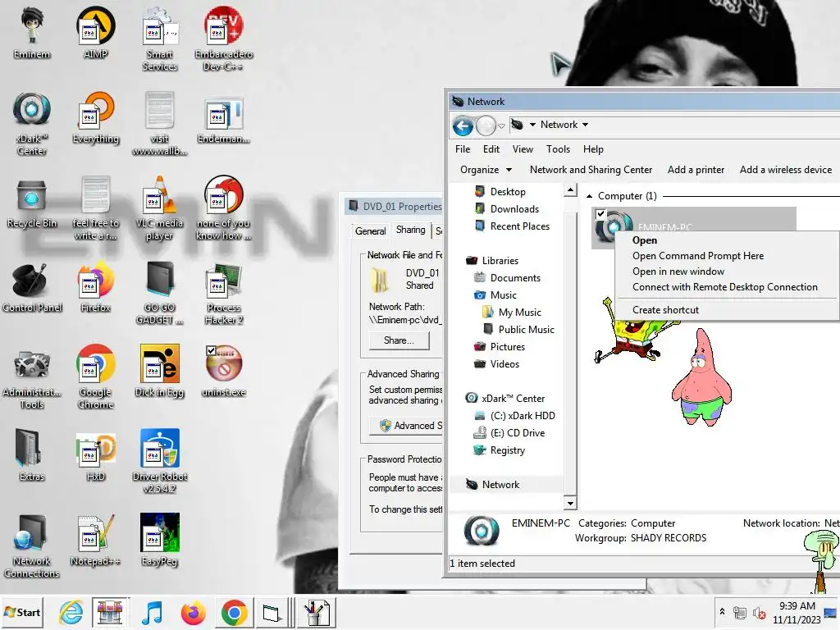This screenshot has height=630, width=840.
Task: Open HxD hex editor shortcut
Action: coord(95,456)
